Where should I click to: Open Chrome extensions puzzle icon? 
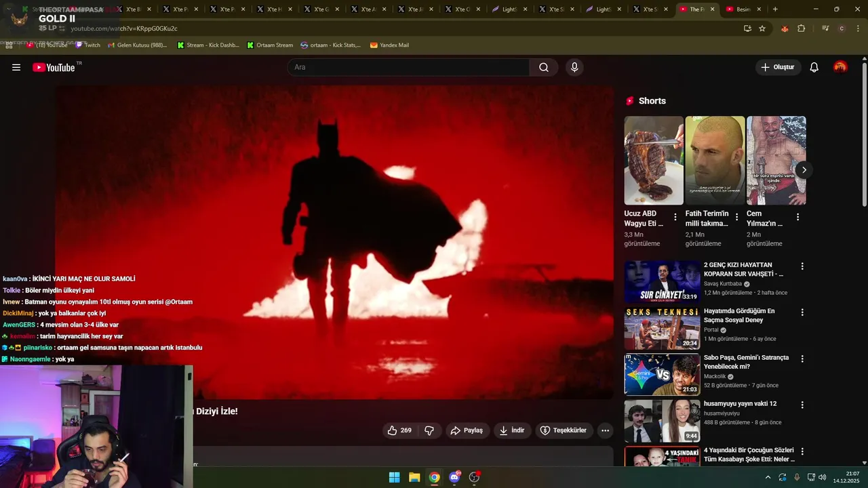click(x=802, y=28)
